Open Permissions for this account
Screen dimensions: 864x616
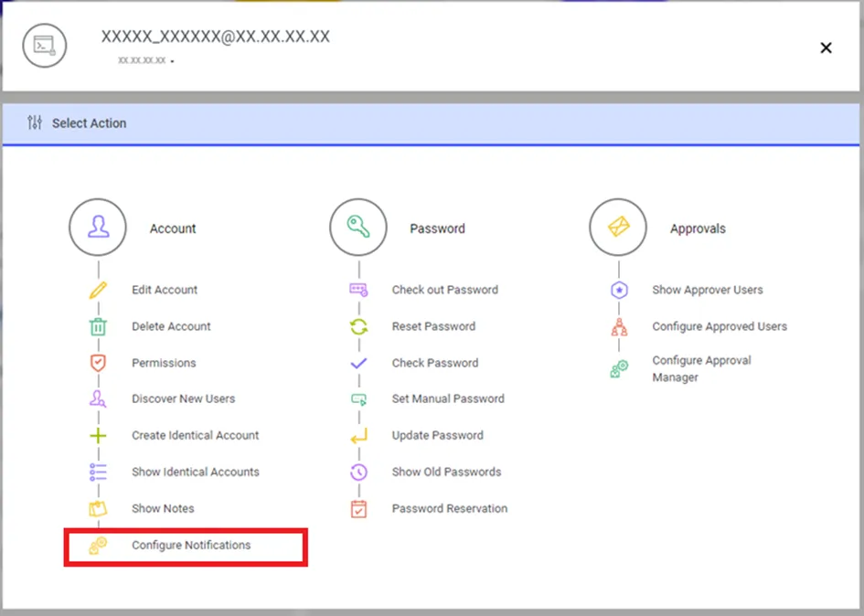point(164,363)
